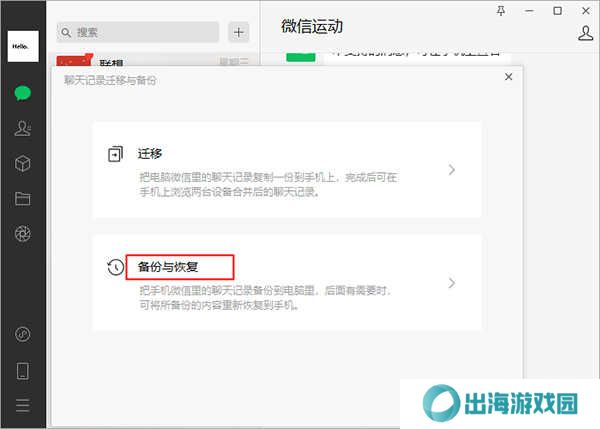Viewport: 600px width, 429px height.
Task: Minimize the WeChat window
Action: point(529,11)
